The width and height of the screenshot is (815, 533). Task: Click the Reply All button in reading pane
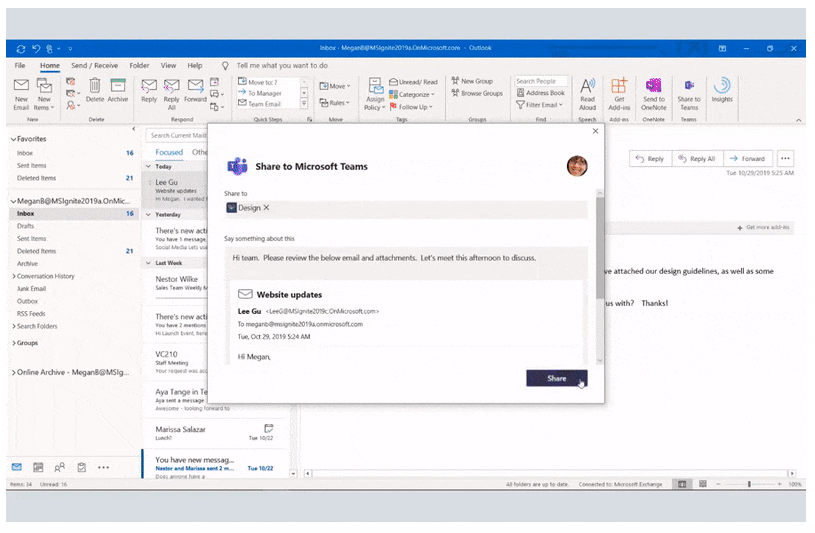697,159
